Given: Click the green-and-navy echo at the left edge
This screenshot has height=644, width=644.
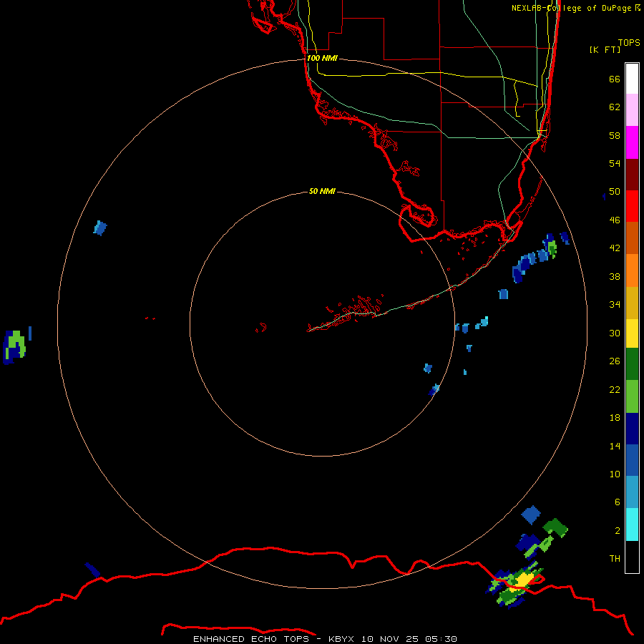Looking at the screenshot, I should point(15,346).
